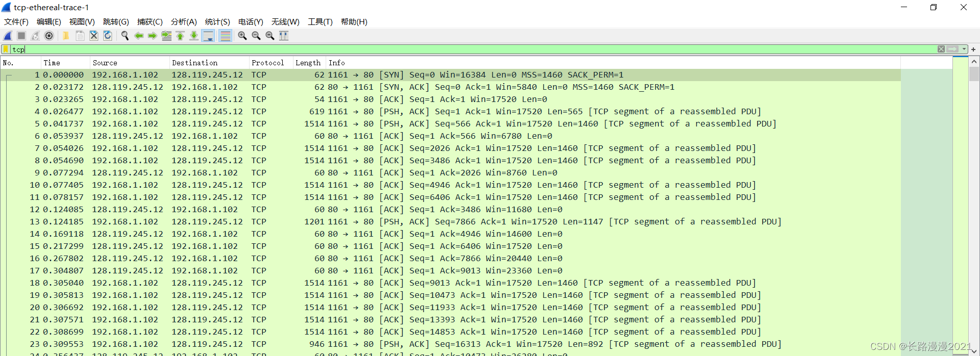Add a display filter button

coord(973,49)
